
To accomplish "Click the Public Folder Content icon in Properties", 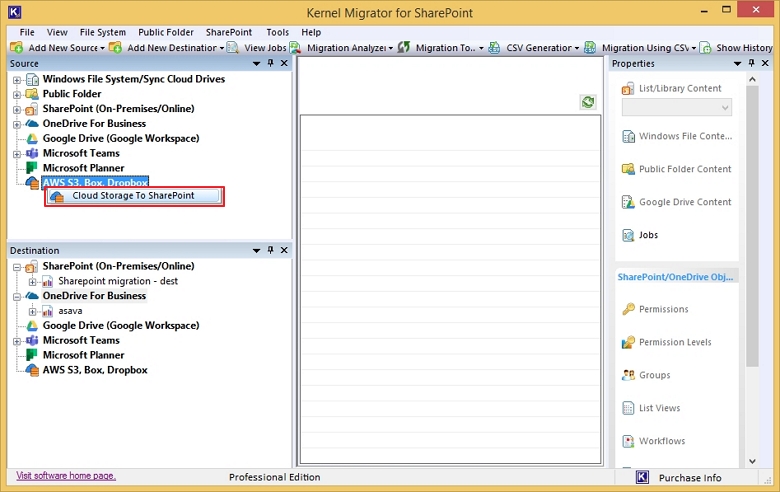I will pos(628,169).
